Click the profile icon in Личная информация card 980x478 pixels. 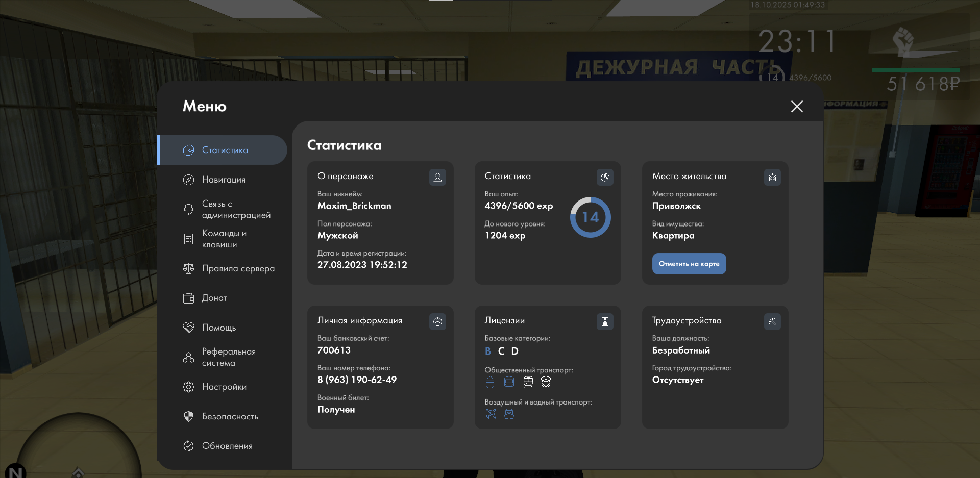pos(437,321)
